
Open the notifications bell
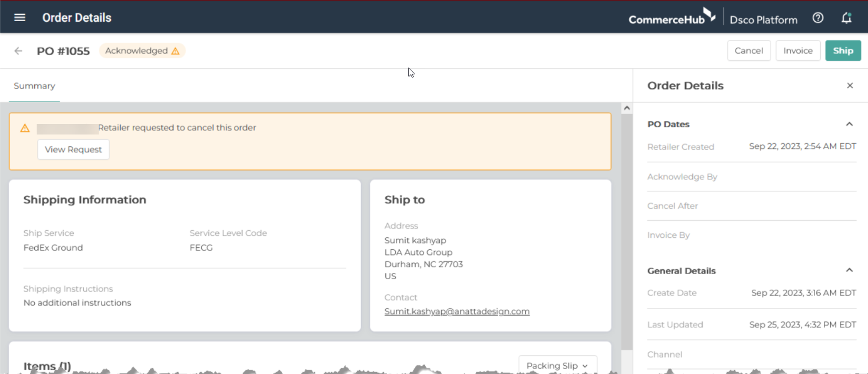(x=846, y=18)
